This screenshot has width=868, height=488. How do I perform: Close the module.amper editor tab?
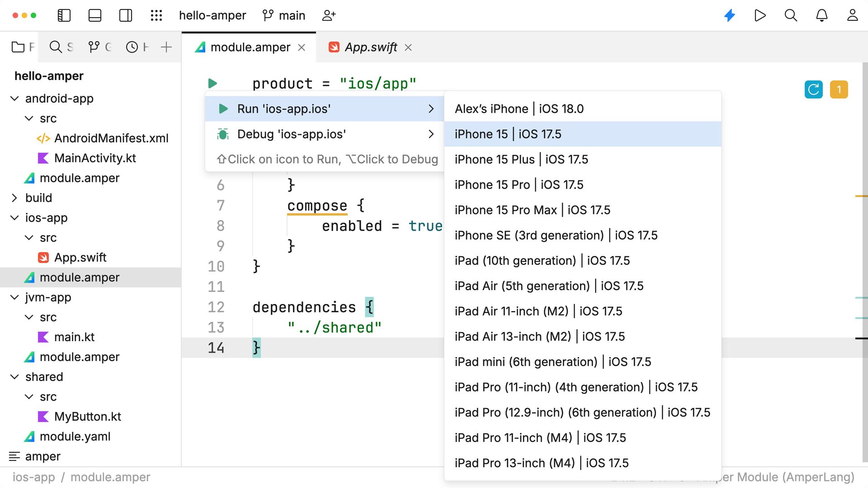pyautogui.click(x=302, y=47)
